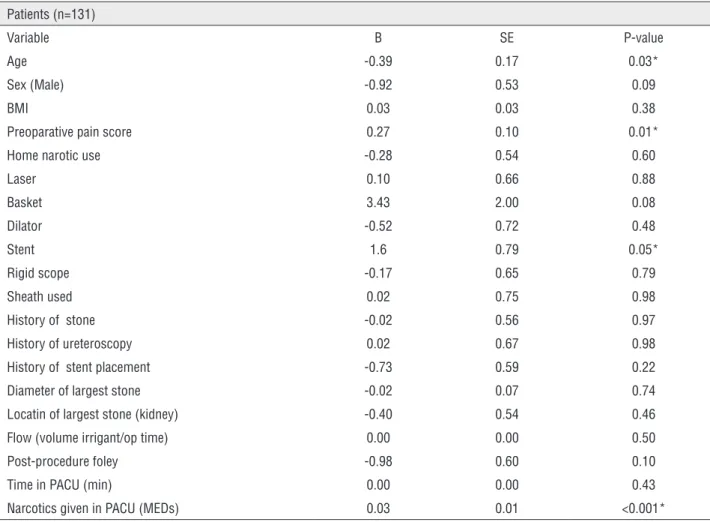
Task: Select the 'Post-procedure foley' row label
Action: [x=62, y=461]
